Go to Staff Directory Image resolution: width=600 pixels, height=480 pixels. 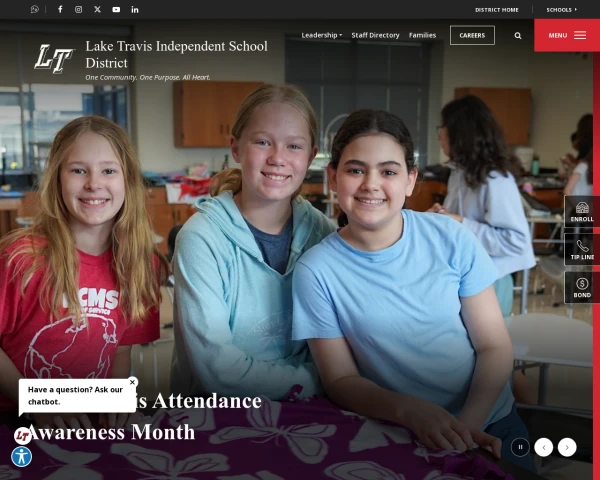375,35
